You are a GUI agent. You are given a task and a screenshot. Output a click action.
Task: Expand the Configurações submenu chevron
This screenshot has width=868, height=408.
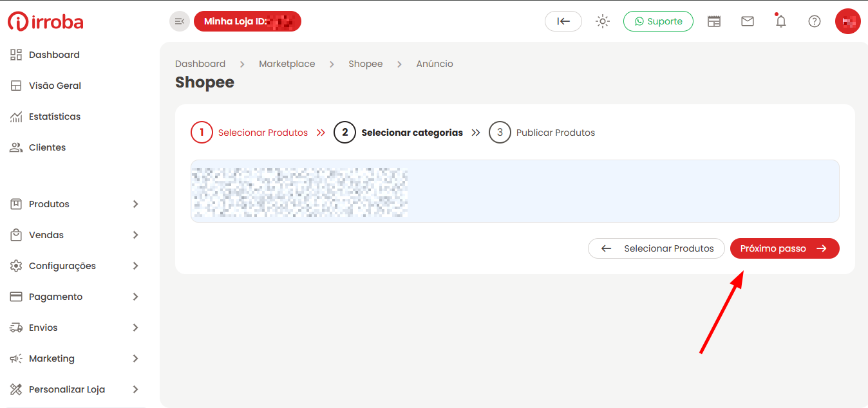[x=135, y=266]
